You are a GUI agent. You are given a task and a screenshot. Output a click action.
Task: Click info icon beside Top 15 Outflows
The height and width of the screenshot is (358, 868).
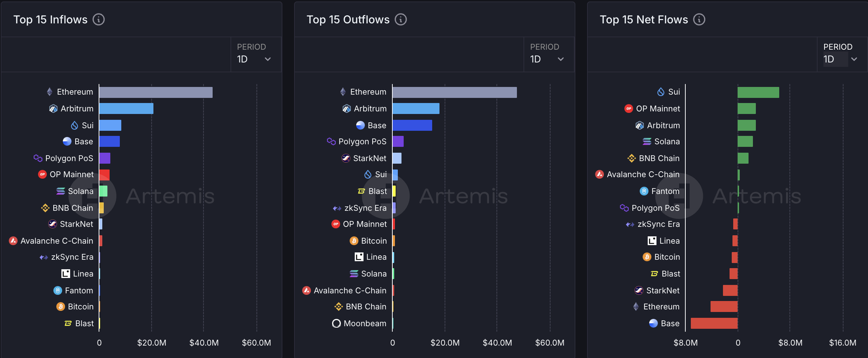(401, 19)
